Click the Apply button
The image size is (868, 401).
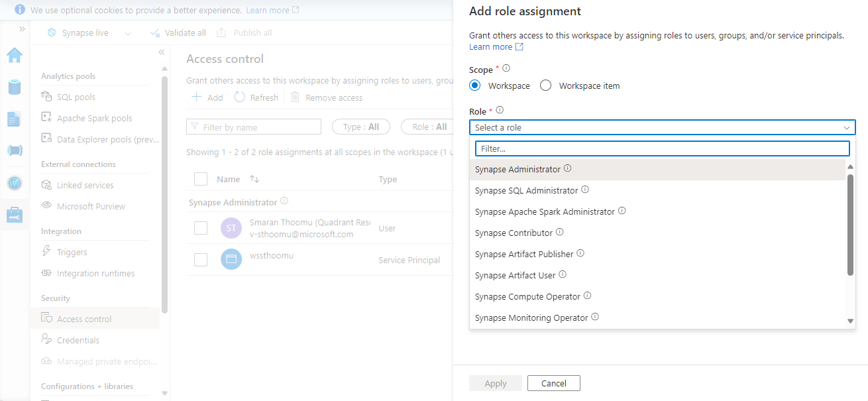pos(495,383)
